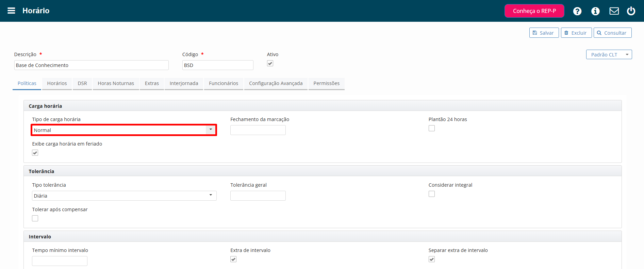
Task: Enable the Plantão 24 horas checkbox
Action: (432, 128)
